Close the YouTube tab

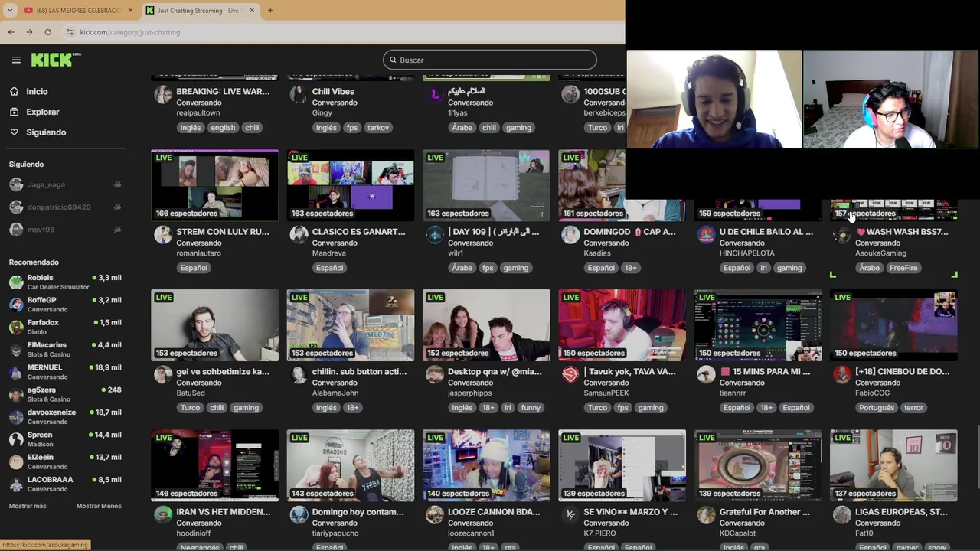pos(130,11)
